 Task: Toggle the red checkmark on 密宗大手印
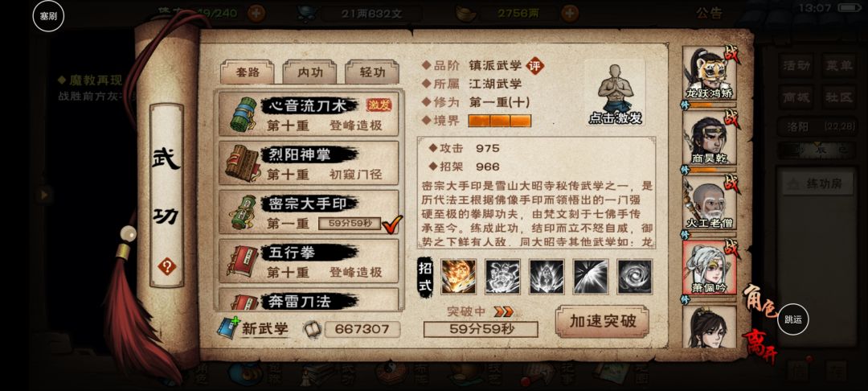pos(392,223)
